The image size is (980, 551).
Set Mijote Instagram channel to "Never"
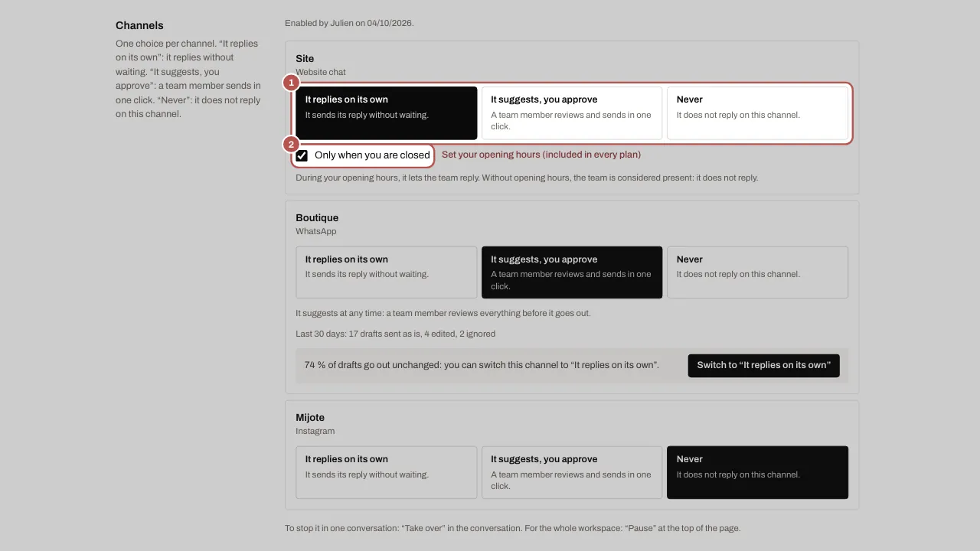(x=757, y=472)
